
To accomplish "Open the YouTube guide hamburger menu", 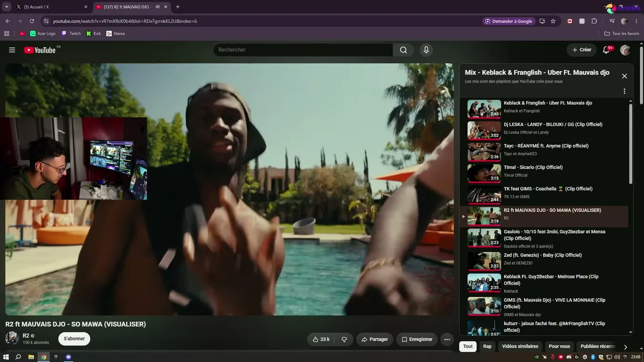I will (12, 50).
